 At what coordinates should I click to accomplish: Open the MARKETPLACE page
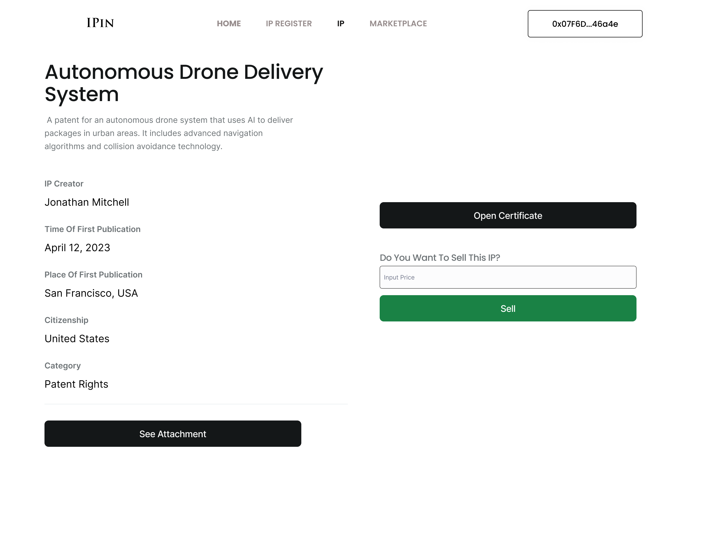click(398, 24)
